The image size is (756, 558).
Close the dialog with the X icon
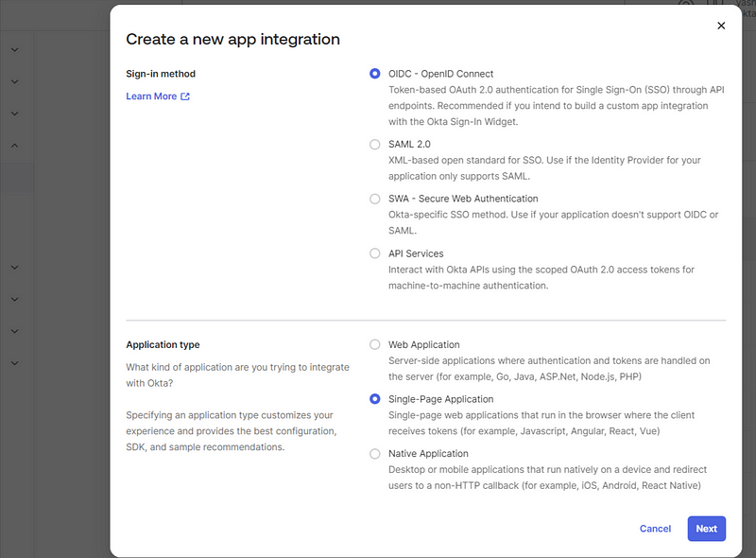721,26
